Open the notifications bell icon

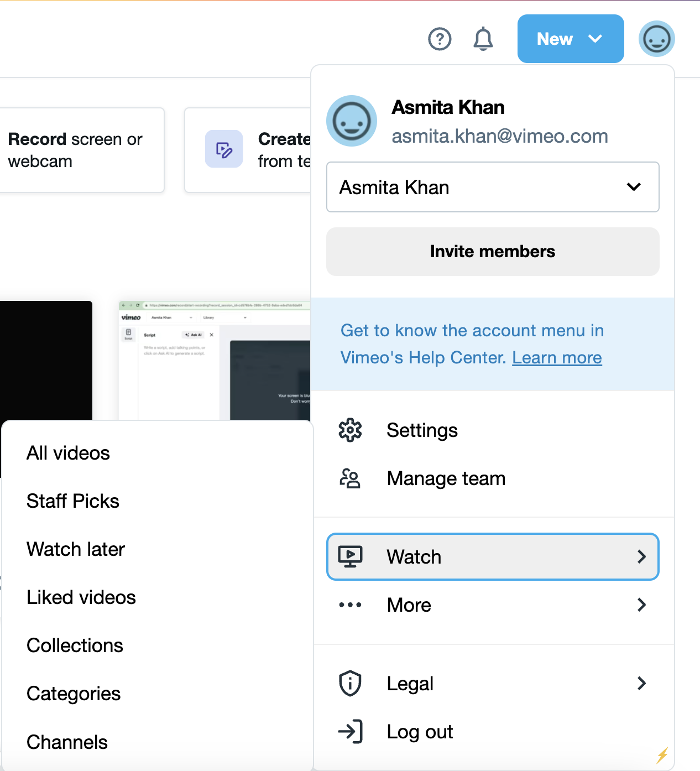tap(483, 39)
